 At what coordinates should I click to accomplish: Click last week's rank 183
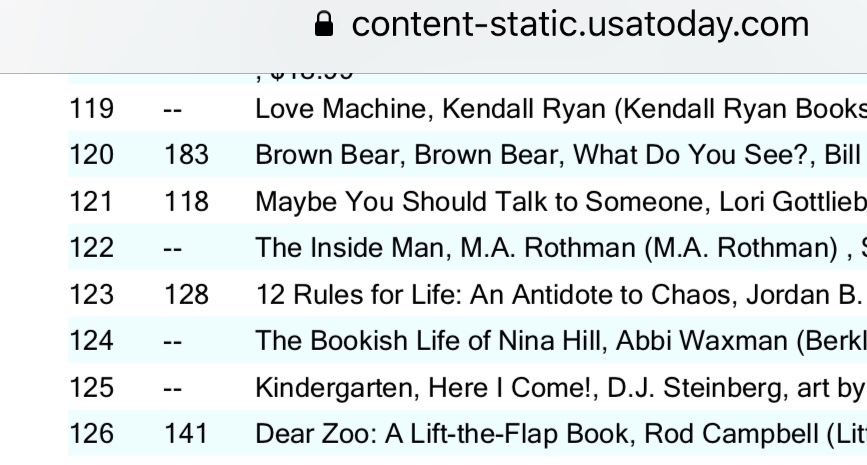[186, 156]
